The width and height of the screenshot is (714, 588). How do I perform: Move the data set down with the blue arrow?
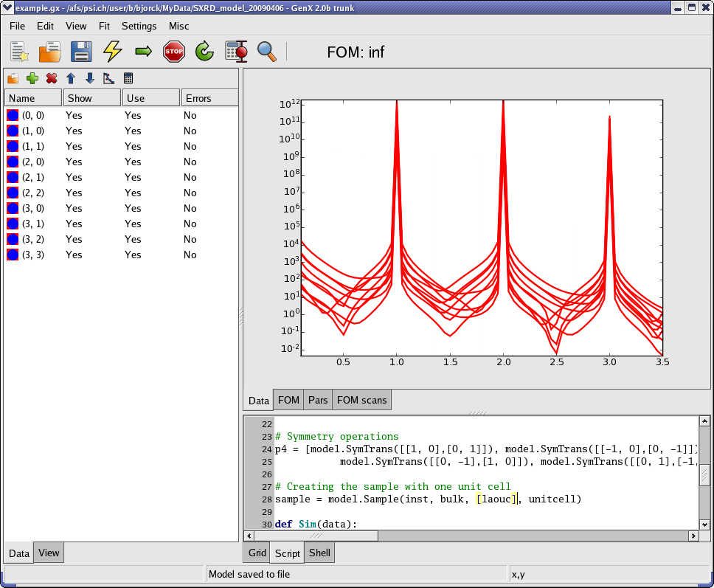pyautogui.click(x=90, y=78)
